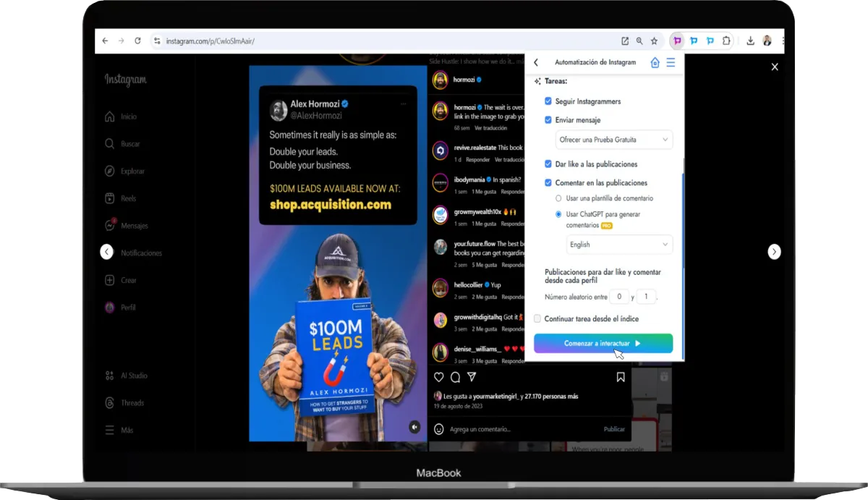The image size is (868, 500).
Task: Click the zoom magnifier icon in the address bar
Action: click(639, 41)
